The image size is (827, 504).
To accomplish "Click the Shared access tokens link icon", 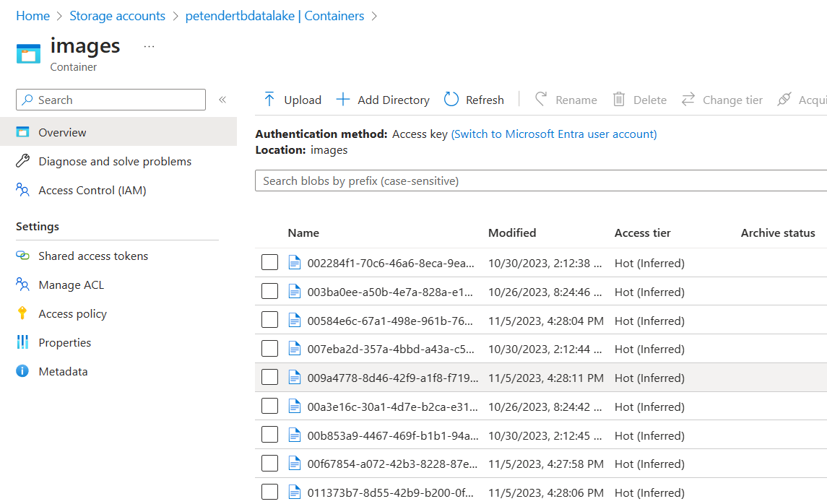I will coord(22,256).
